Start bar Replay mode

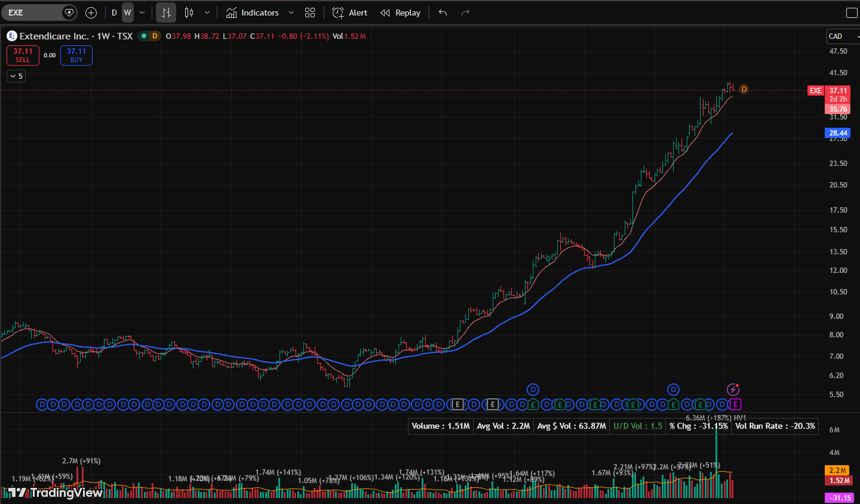400,13
